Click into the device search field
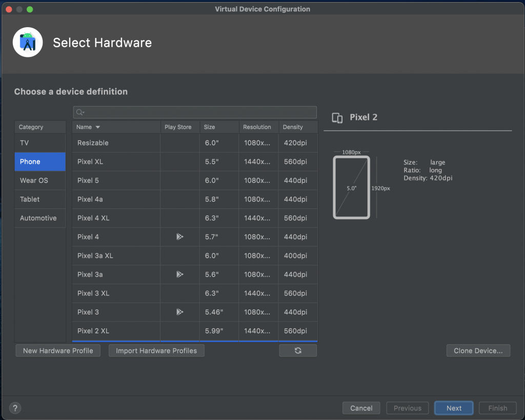Screen dimensions: 525x420 [x=200, y=113]
